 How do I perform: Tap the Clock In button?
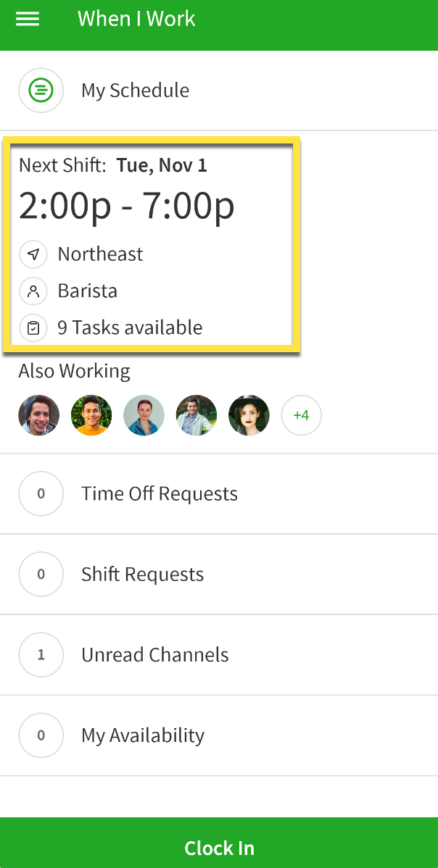[219, 848]
